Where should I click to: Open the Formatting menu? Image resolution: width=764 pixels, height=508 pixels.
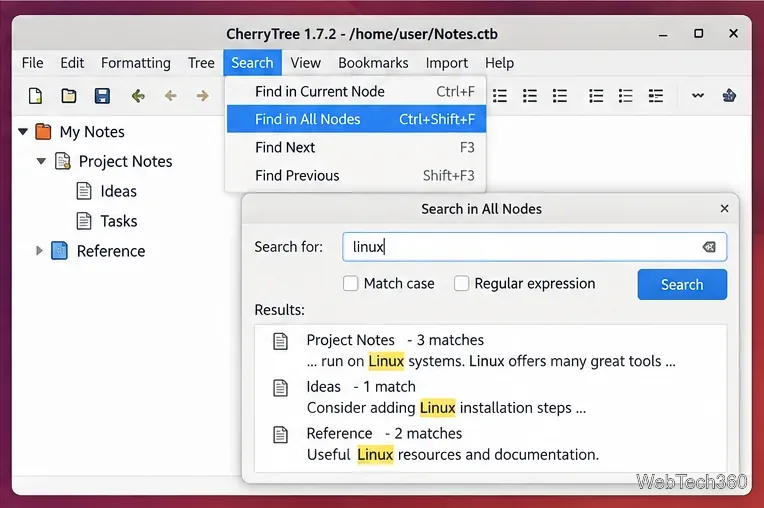tap(136, 63)
